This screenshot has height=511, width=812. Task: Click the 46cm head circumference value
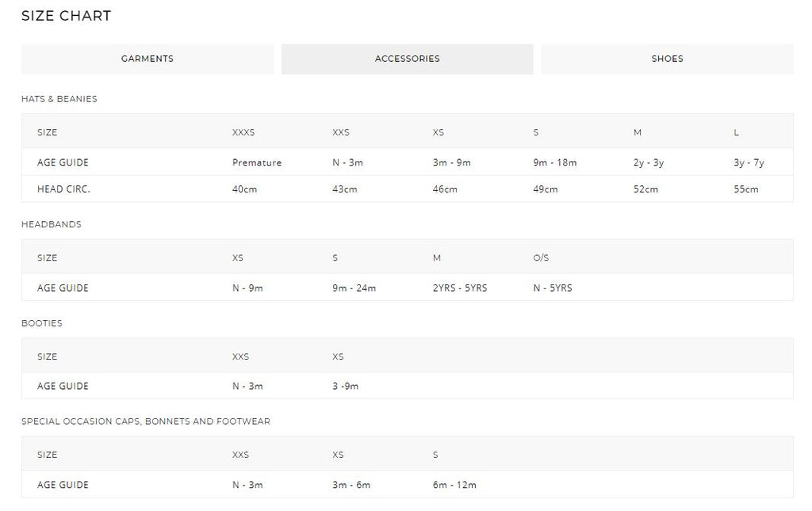(x=446, y=189)
